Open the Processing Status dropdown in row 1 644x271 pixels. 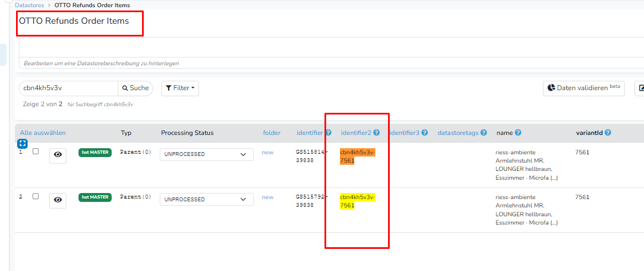(207, 154)
